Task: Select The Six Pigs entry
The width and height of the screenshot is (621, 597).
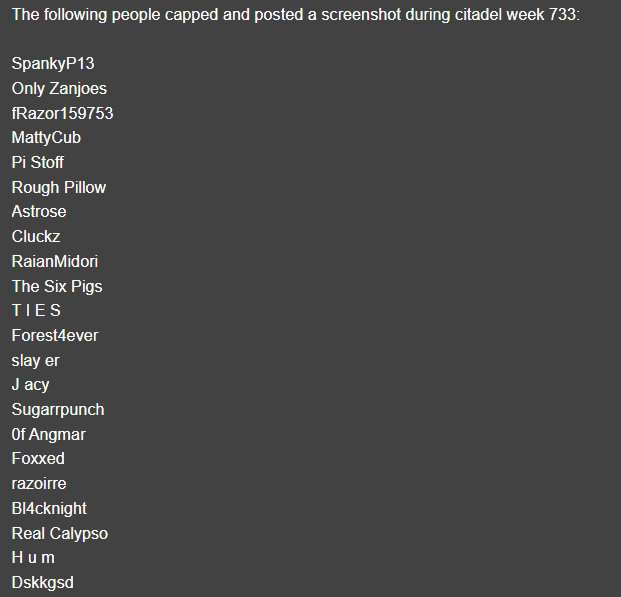Action: coord(57,287)
